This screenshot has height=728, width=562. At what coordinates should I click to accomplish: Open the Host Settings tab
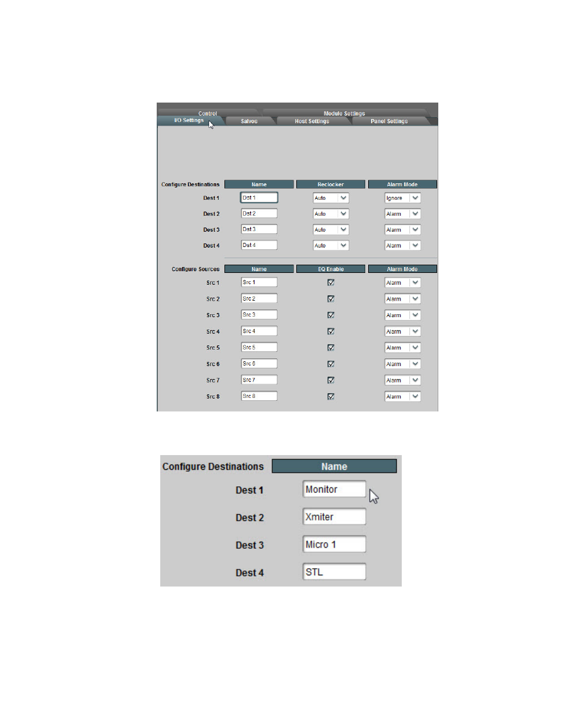(x=312, y=121)
